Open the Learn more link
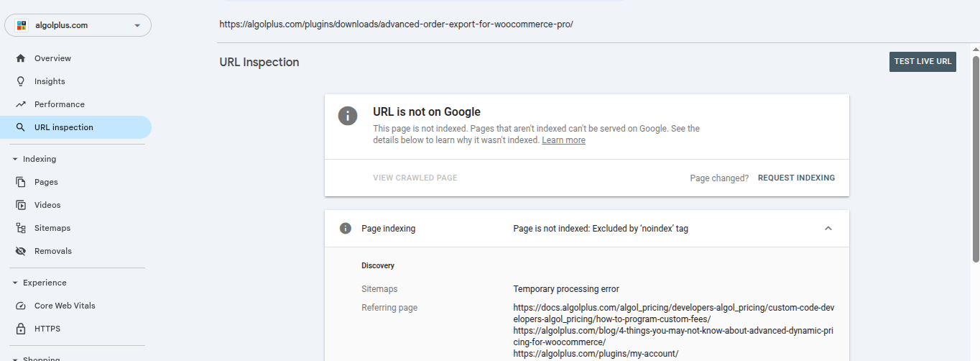The image size is (980, 361). coord(563,140)
